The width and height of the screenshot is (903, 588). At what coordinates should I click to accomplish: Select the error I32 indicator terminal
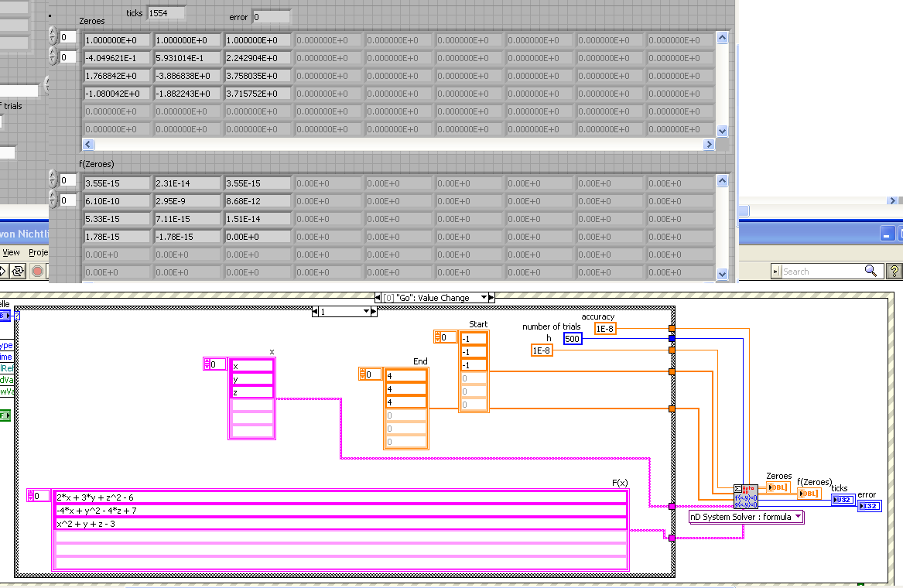[x=870, y=506]
